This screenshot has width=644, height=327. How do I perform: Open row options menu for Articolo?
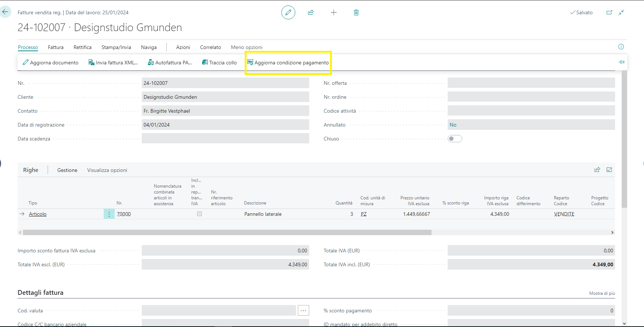point(109,214)
